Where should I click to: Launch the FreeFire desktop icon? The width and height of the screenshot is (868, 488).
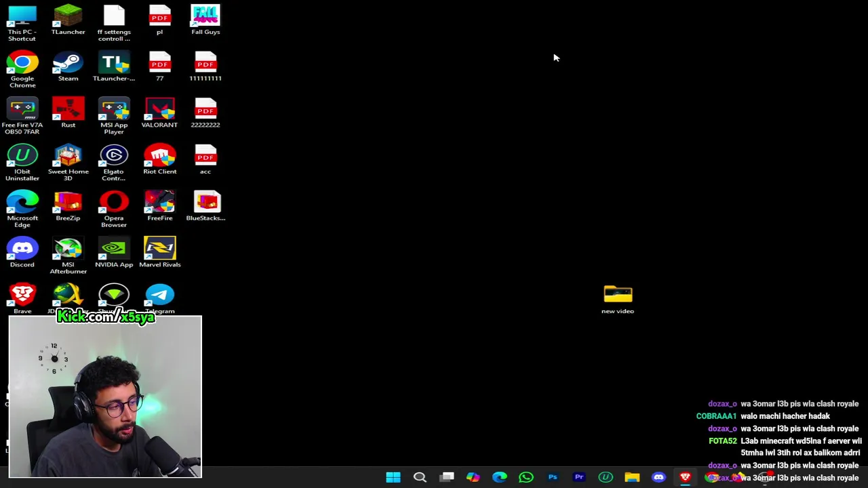(x=160, y=206)
